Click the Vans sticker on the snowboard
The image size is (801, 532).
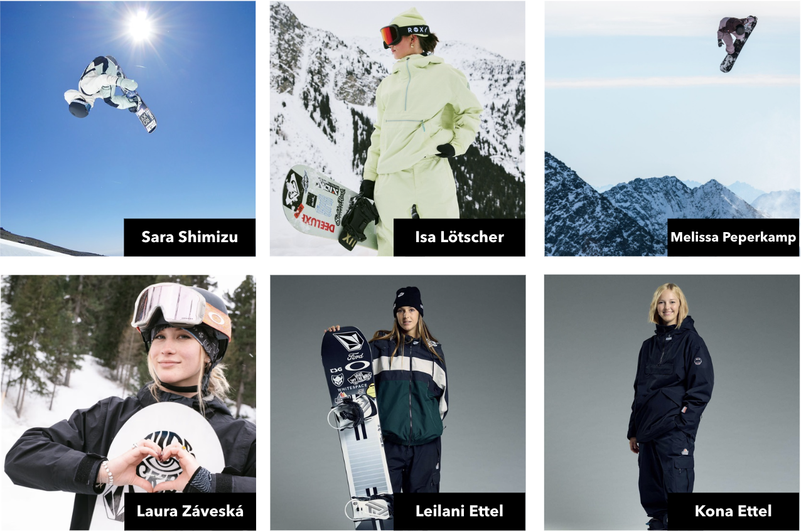pyautogui.click(x=359, y=378)
